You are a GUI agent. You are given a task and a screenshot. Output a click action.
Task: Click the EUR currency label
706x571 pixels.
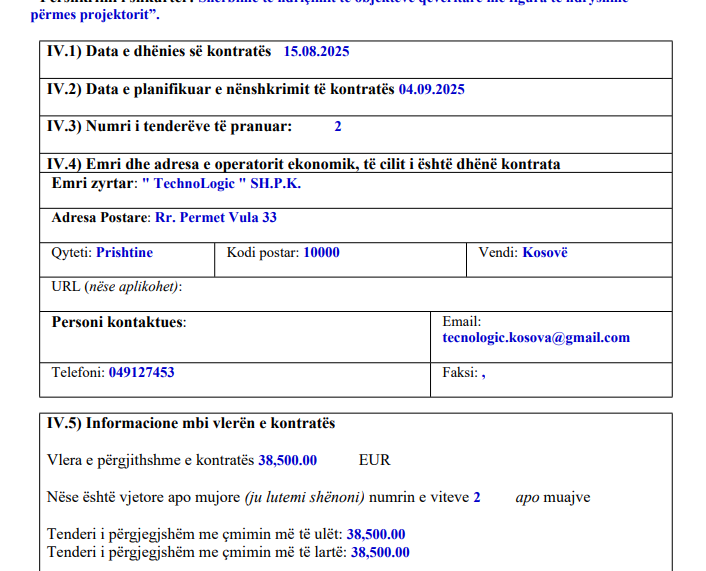coord(374,461)
